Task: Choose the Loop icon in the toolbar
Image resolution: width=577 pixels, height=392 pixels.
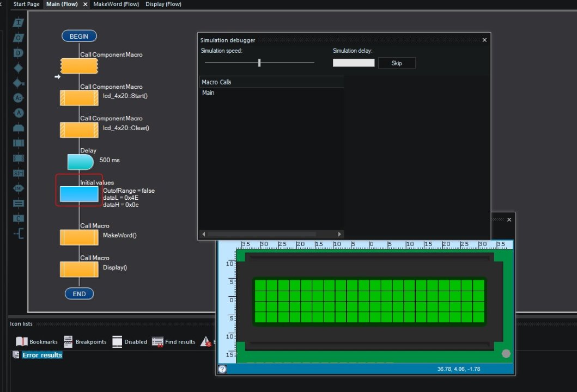Action: (19, 128)
